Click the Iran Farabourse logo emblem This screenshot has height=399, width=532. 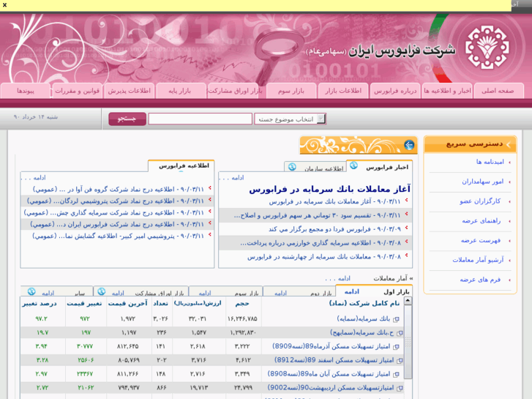(x=487, y=48)
